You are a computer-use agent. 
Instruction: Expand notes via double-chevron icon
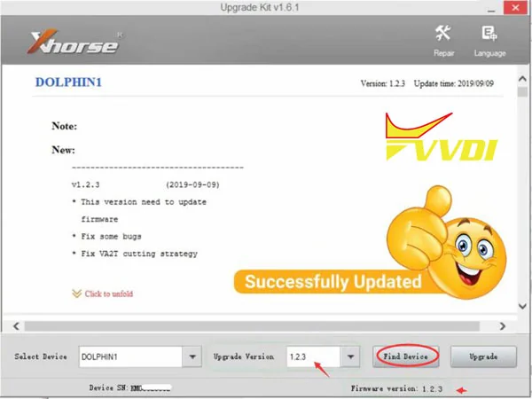[x=76, y=293]
